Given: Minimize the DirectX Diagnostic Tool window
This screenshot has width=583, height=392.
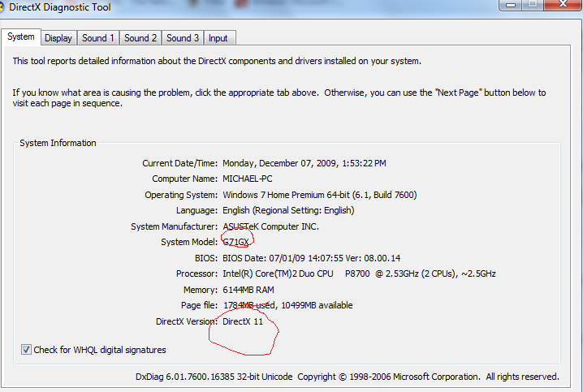Looking at the screenshot, I should (x=511, y=4).
